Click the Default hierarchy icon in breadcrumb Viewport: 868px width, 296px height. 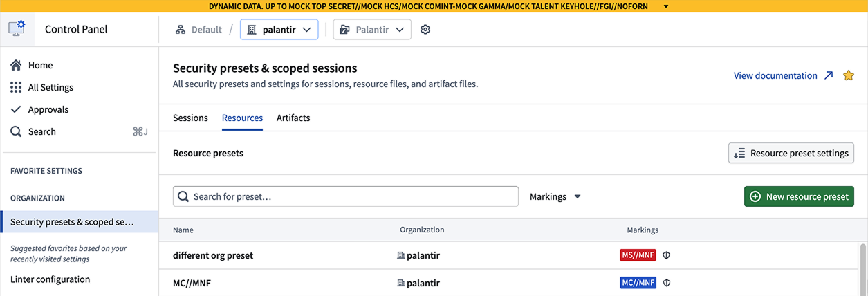181,30
